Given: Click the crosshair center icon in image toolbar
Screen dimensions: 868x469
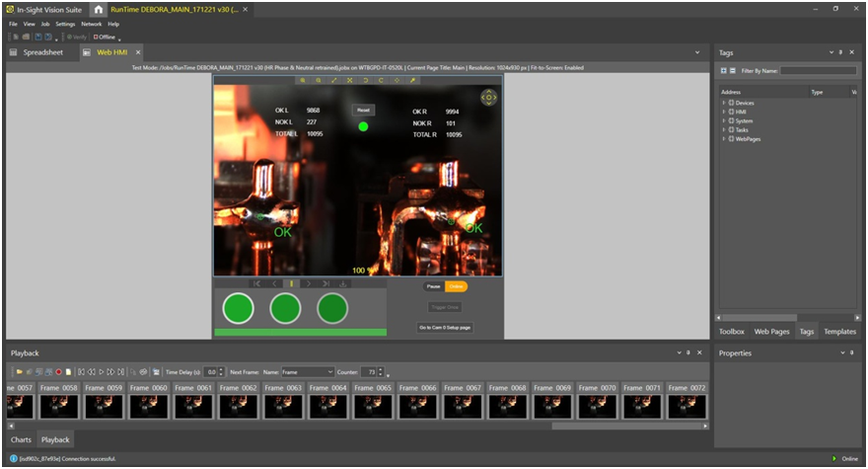Looking at the screenshot, I should point(397,80).
